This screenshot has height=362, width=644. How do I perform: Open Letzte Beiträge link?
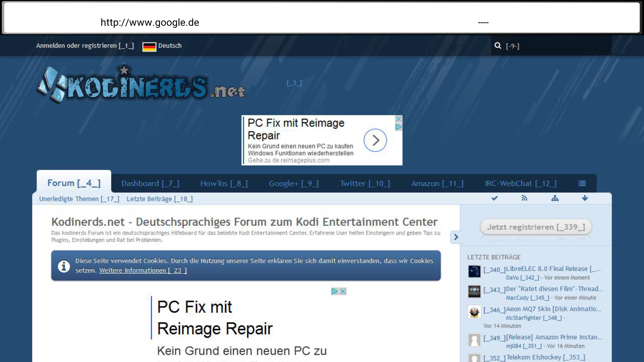tap(160, 199)
